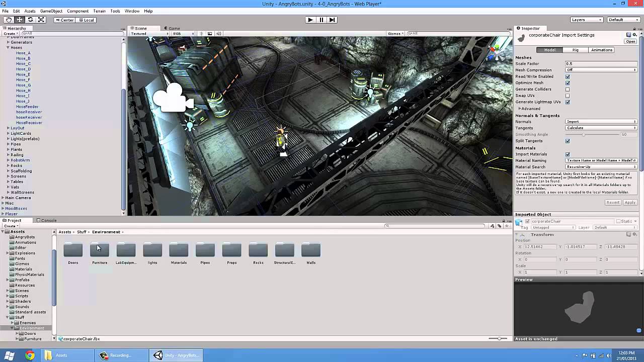Toggle Split Tangents checkbox

tap(568, 141)
